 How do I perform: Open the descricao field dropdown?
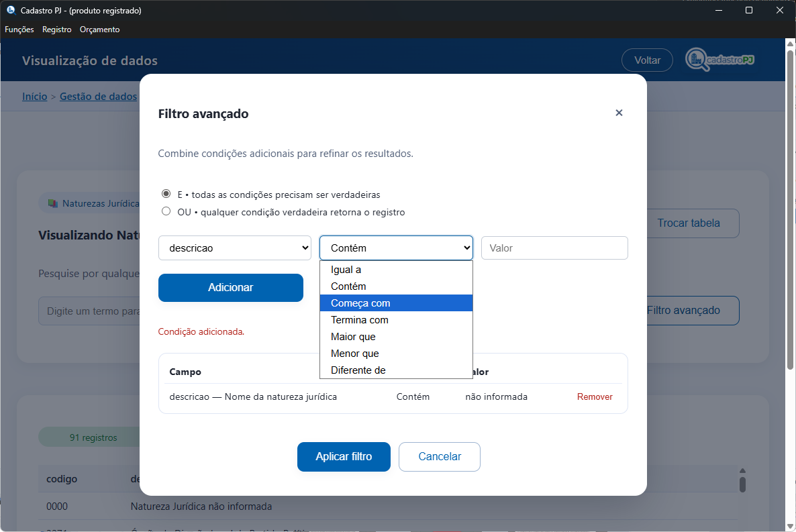(x=234, y=248)
